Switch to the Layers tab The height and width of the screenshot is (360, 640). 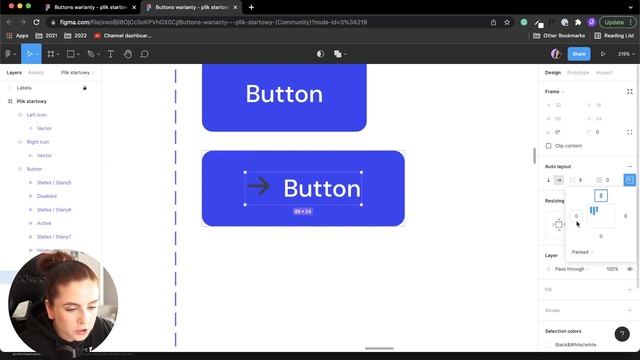(x=14, y=73)
